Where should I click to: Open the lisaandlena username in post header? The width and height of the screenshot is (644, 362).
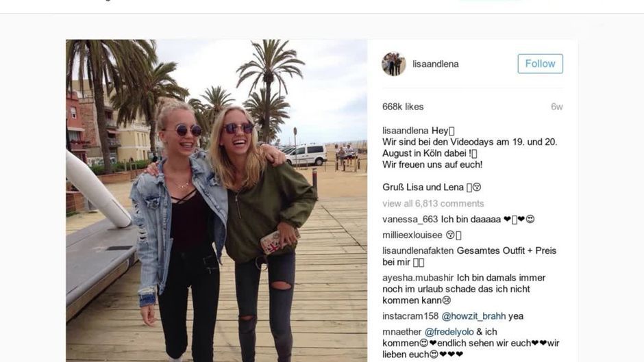pos(435,64)
